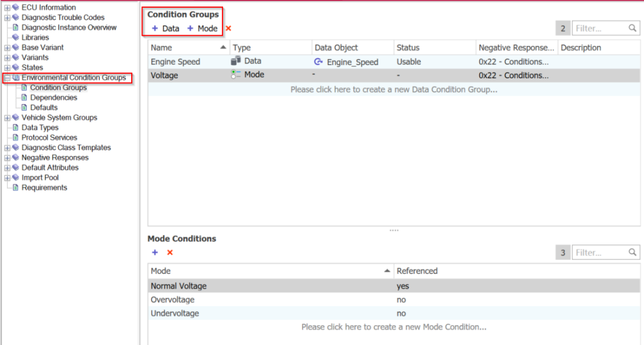
Task: Click the search icon in Mode Conditions filter
Action: point(633,252)
